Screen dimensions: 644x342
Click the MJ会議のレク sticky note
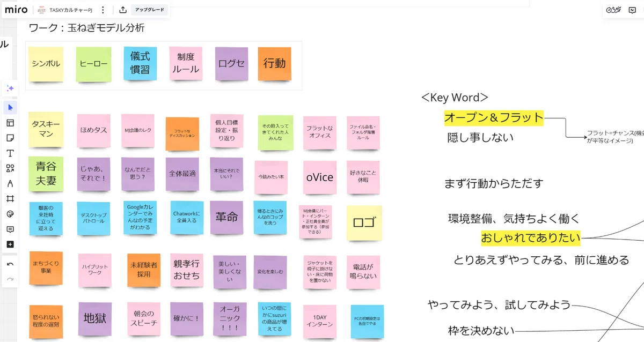138,131
